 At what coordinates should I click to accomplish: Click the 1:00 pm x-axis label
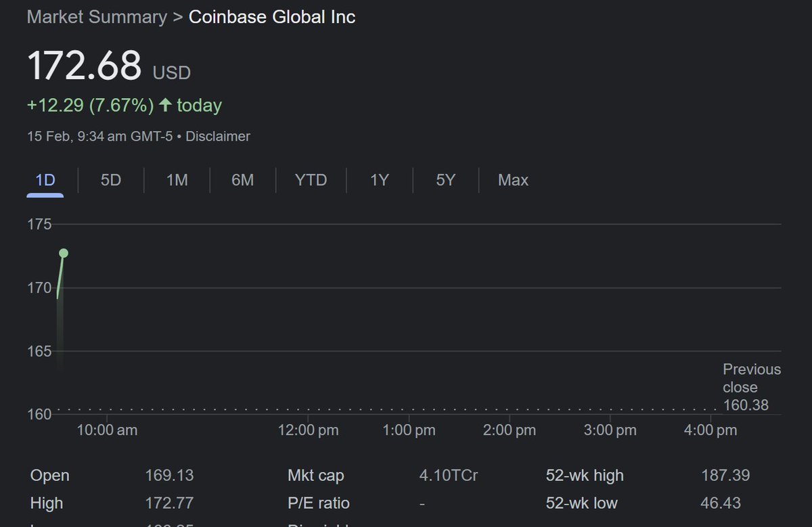coord(409,430)
